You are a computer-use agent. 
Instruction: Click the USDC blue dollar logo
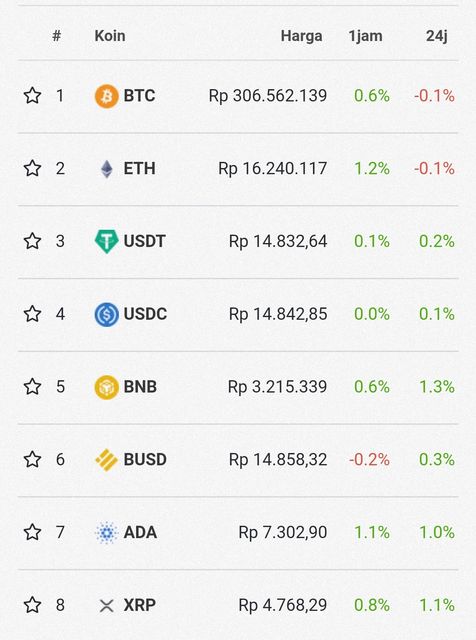[107, 314]
